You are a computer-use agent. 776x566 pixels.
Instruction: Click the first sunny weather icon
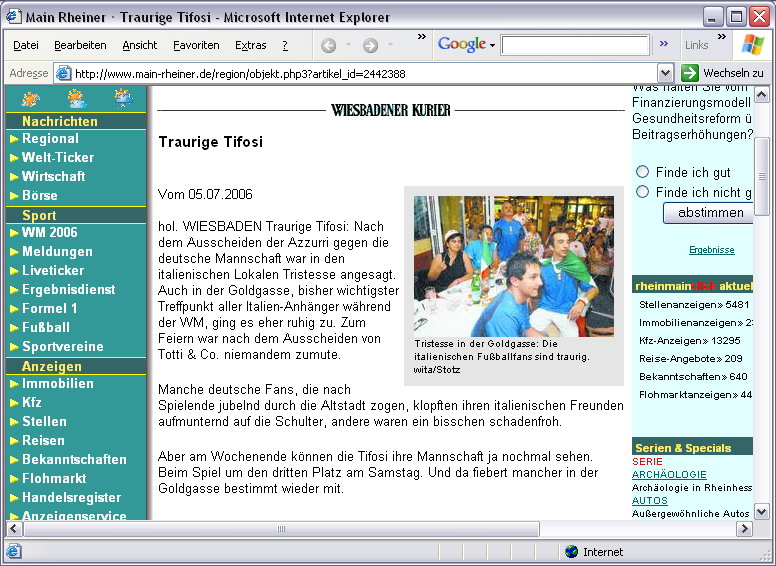[31, 99]
